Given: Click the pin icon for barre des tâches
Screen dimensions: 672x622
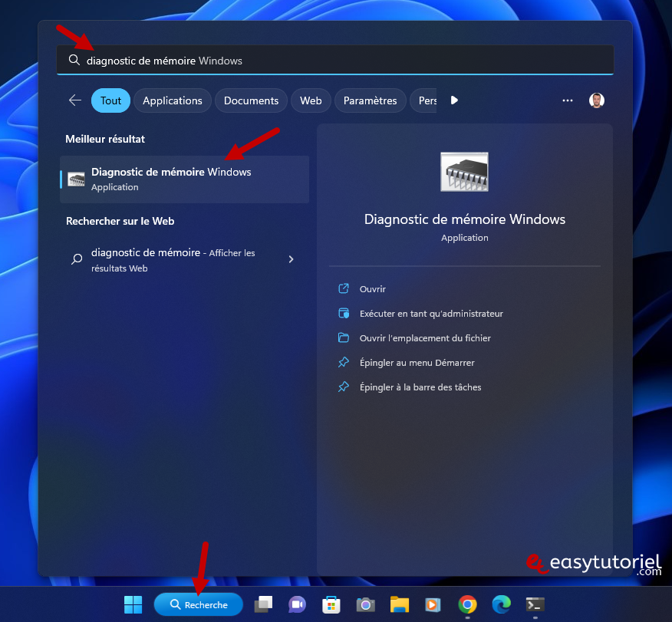Looking at the screenshot, I should coord(344,387).
